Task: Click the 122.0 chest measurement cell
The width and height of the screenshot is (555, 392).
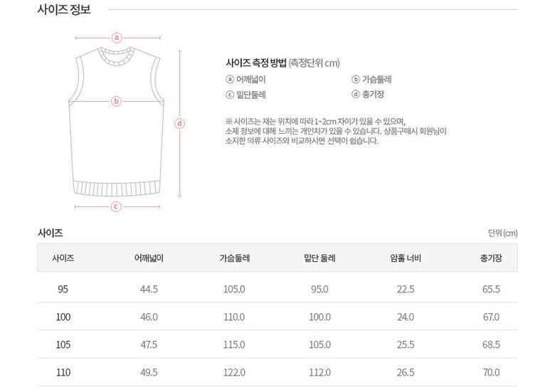Action: (234, 372)
